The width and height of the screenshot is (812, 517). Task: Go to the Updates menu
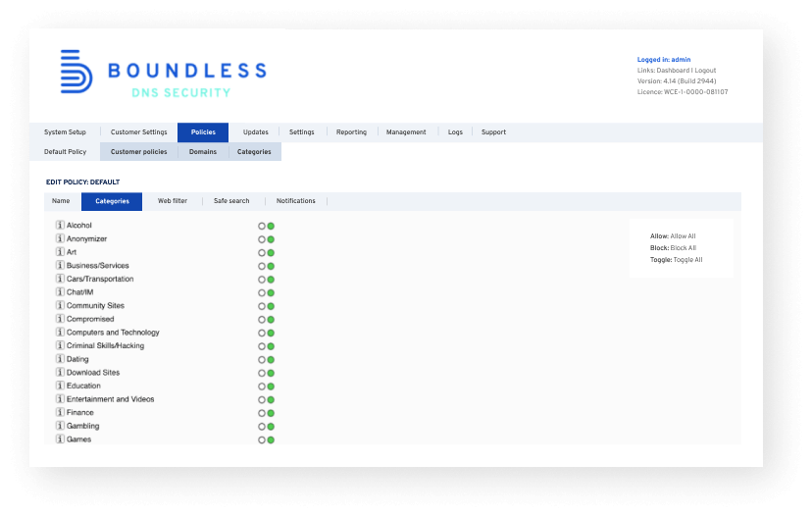click(256, 132)
